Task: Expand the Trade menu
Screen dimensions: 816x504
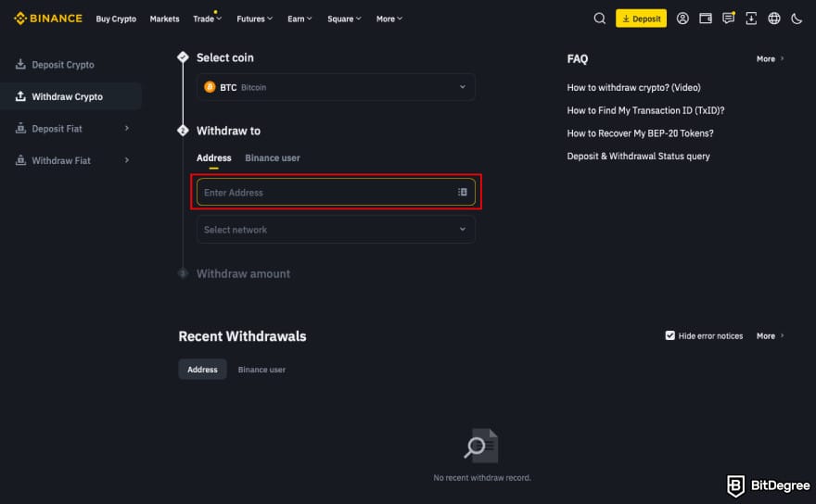Action: pos(207,19)
